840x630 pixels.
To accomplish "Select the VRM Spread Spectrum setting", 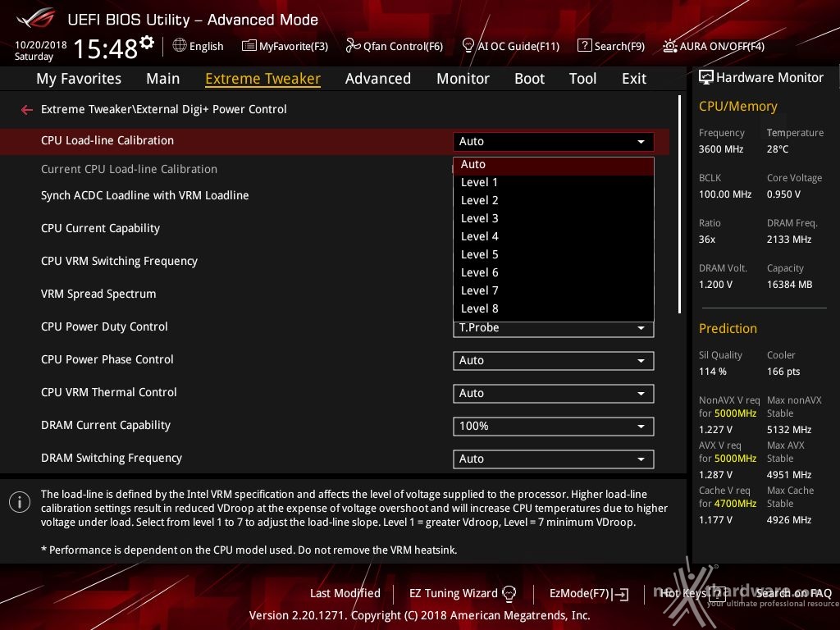I will point(98,294).
